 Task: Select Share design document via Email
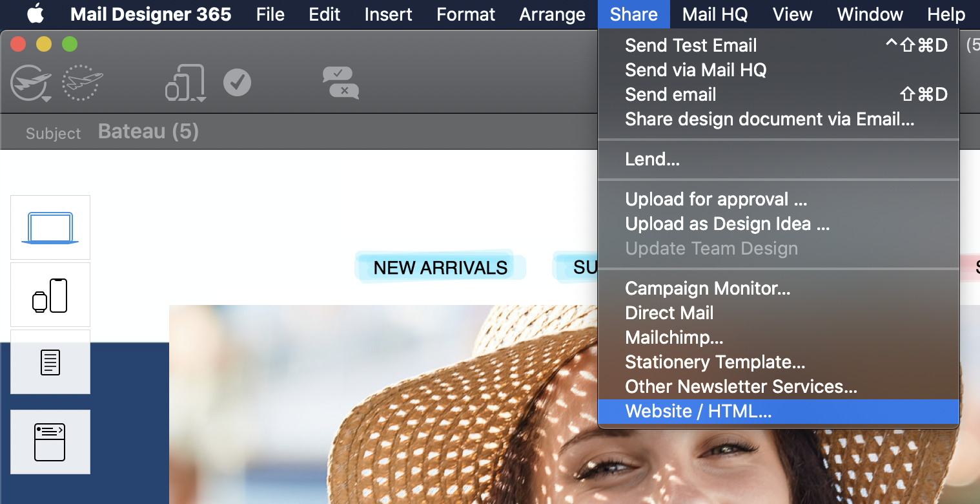[x=779, y=119]
